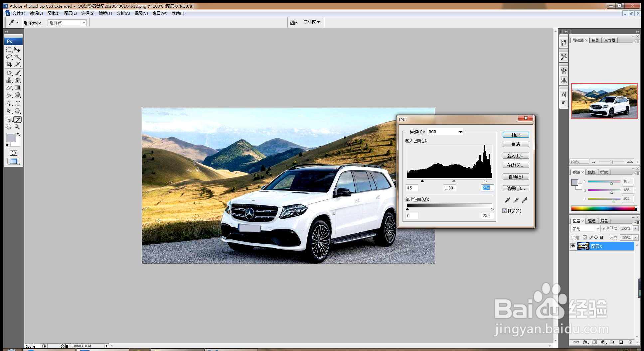Click the 存储(S)... button
The image size is (644, 351).
516,165
